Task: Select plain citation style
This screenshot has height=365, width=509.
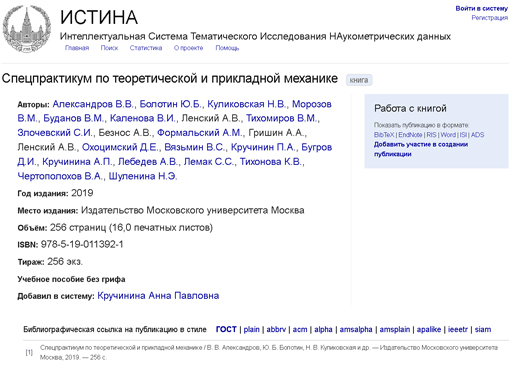Action: pyautogui.click(x=251, y=329)
